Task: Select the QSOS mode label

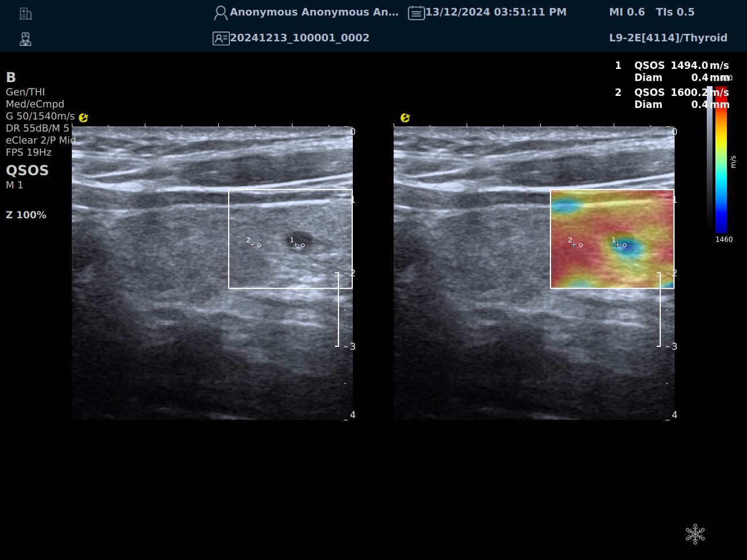Action: pos(27,171)
